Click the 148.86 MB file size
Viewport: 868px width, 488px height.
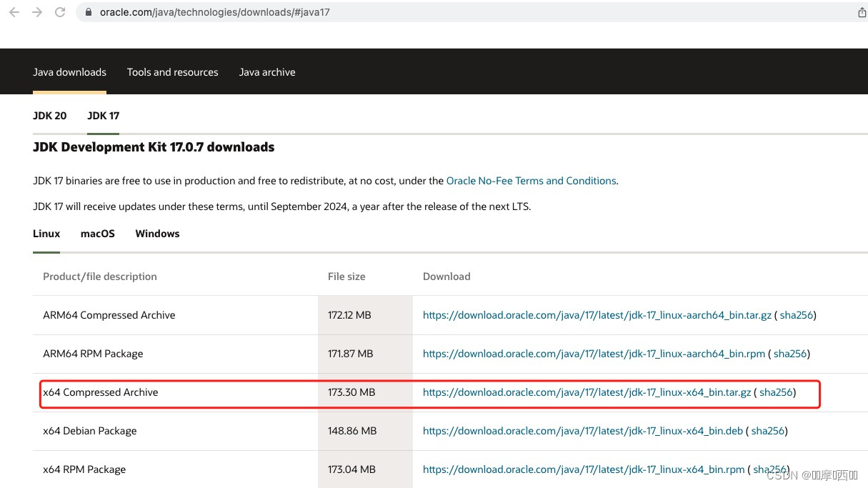[352, 431]
